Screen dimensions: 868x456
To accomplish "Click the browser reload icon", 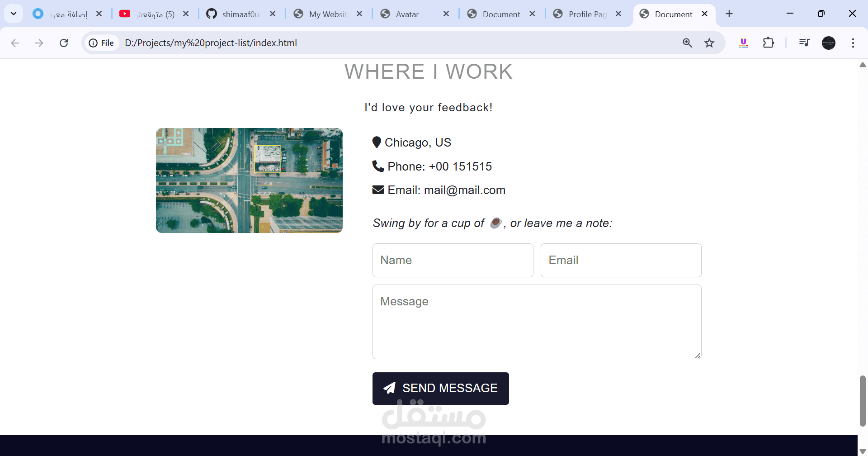I will tap(64, 43).
